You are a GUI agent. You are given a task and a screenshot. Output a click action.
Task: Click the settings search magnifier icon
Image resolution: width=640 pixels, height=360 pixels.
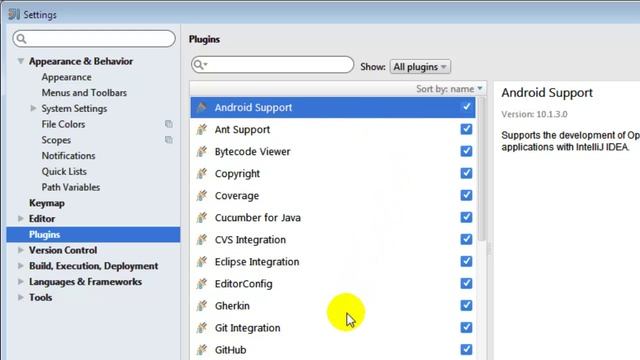point(22,39)
